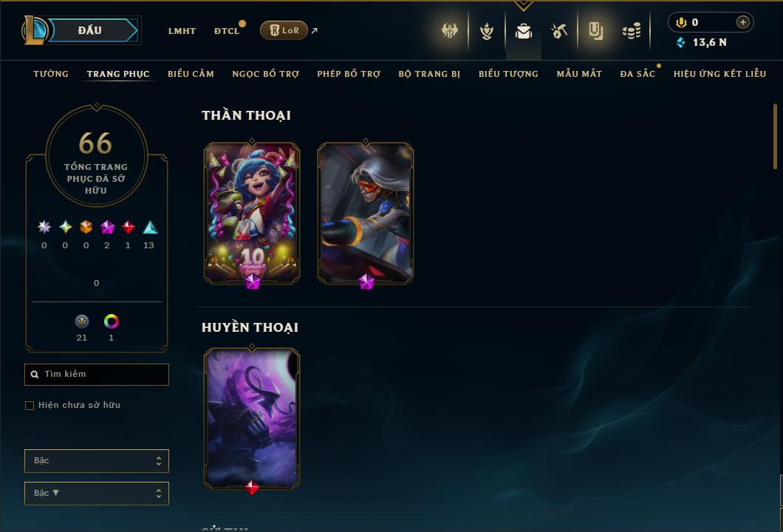The height and width of the screenshot is (532, 783).
Task: Switch to the TƯỚNG tab
Action: coord(51,73)
